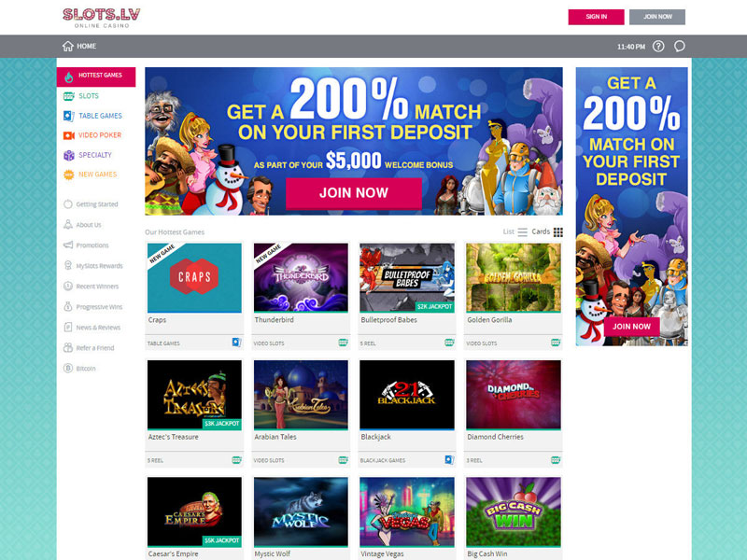Click the Slots.lv logo
This screenshot has height=560, width=747.
click(102, 18)
